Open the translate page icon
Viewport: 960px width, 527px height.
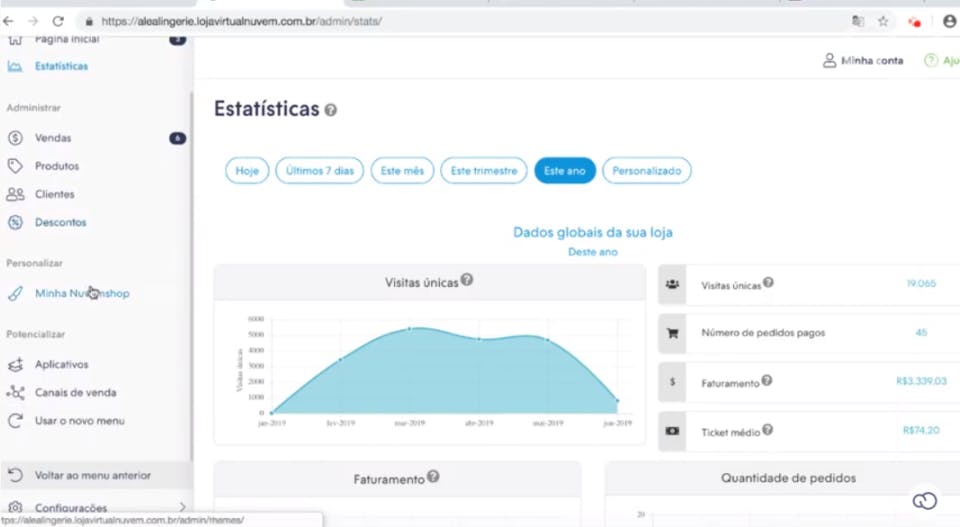(858, 21)
